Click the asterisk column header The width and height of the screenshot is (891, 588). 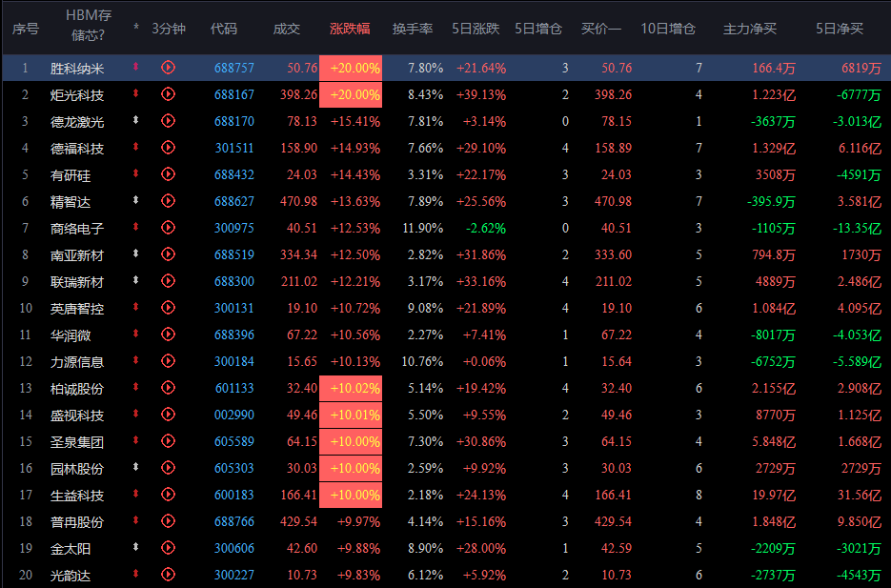pos(136,28)
